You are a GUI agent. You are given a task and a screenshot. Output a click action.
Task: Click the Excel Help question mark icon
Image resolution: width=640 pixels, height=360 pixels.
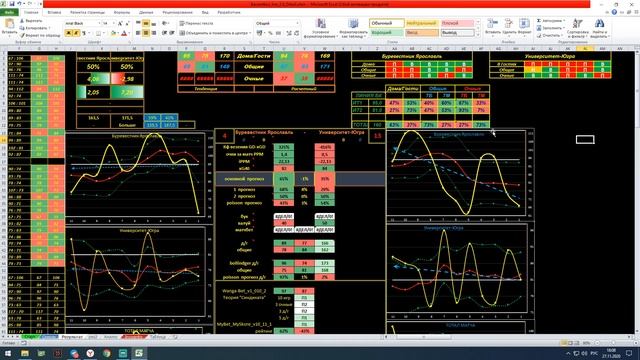pos(614,12)
